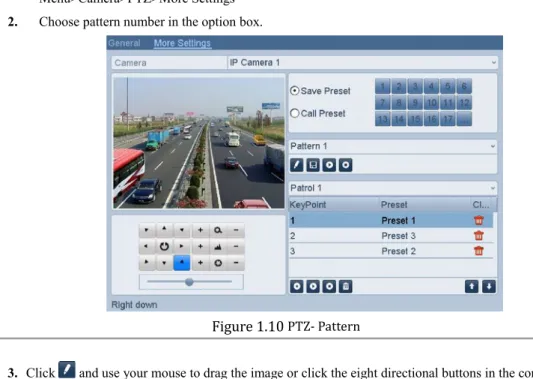Click the dark trash icon to delete all keypoints
Viewport: 533px width, 379px height.
point(346,287)
